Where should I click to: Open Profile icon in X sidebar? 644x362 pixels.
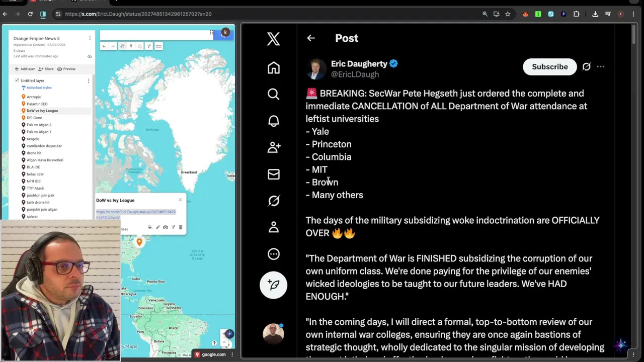tap(273, 227)
